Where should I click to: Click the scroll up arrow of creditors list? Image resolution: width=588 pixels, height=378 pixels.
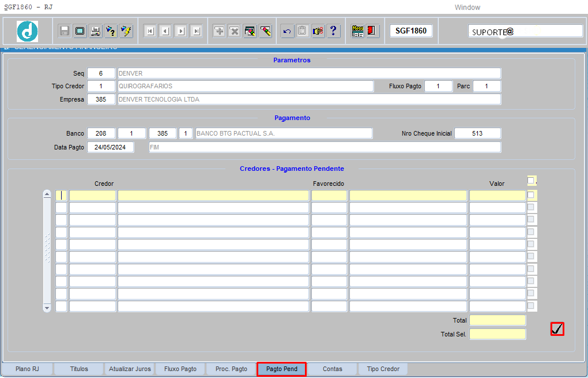pyautogui.click(x=47, y=194)
